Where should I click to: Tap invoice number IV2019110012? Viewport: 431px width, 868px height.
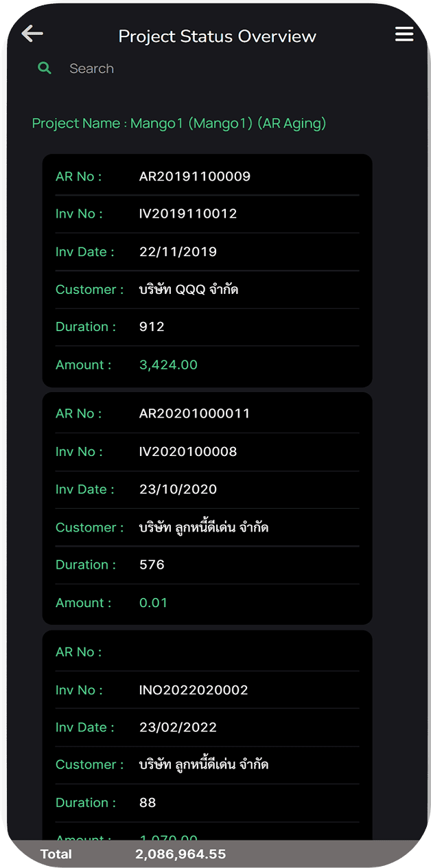[187, 214]
